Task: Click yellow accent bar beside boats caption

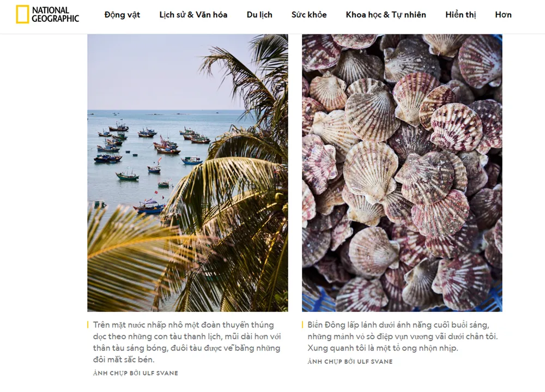Action: tap(88, 325)
